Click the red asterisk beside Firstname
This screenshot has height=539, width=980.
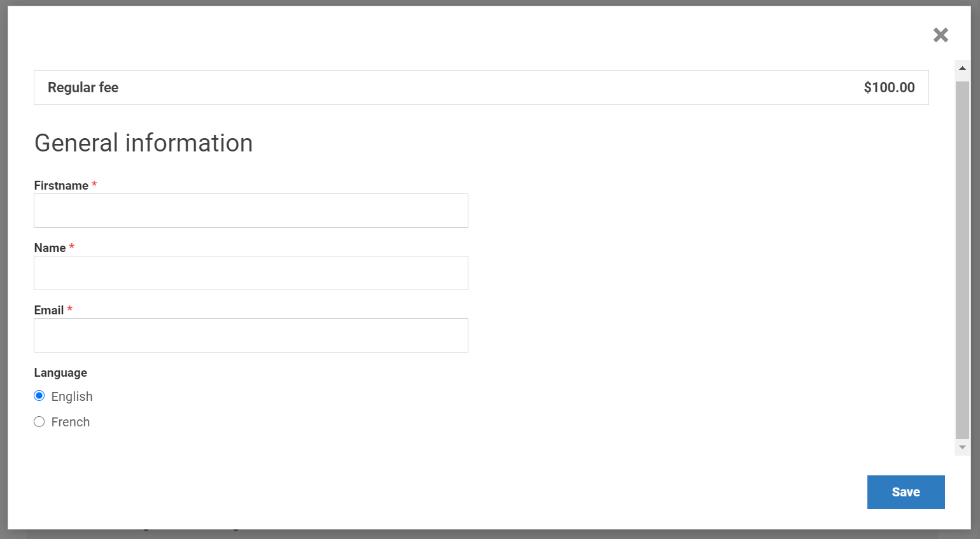(x=94, y=185)
